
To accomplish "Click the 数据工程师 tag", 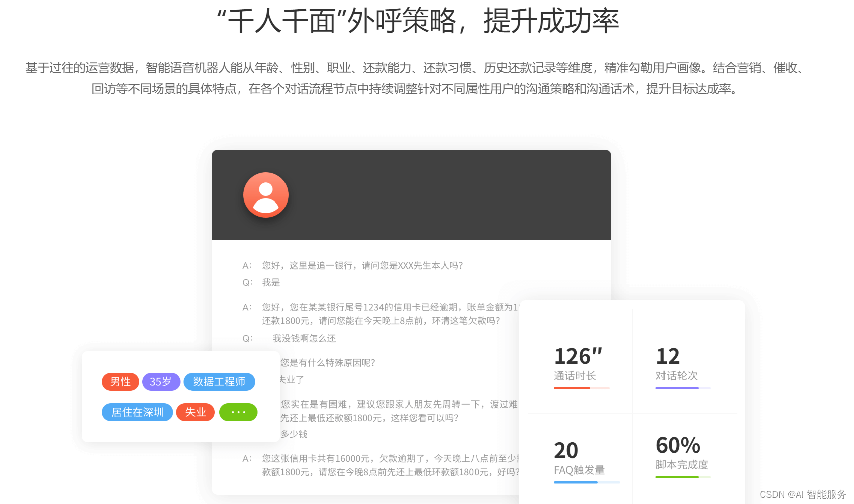I will [x=219, y=382].
